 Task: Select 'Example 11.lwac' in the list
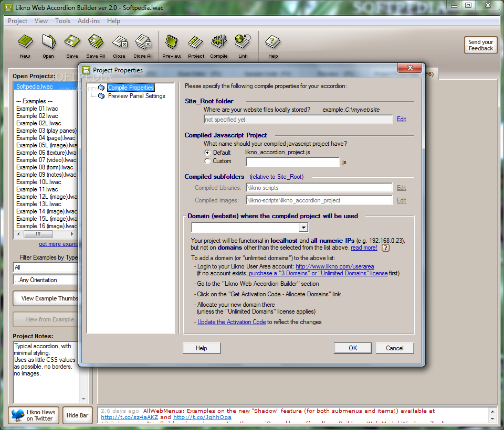coord(37,189)
